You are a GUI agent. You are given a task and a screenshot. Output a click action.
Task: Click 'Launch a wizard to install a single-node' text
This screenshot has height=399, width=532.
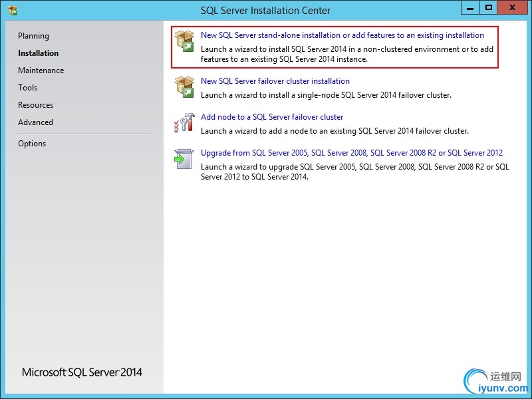pos(326,95)
